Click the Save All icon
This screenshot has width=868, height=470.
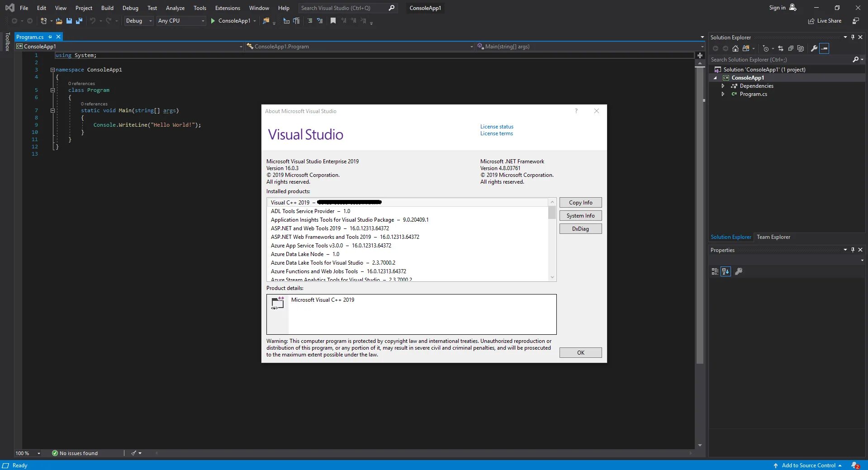point(79,21)
